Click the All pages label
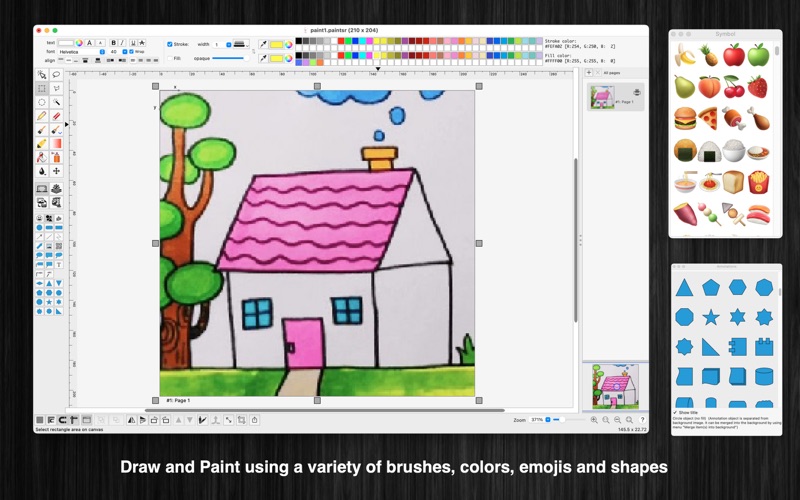Image resolution: width=800 pixels, height=500 pixels. pos(612,73)
